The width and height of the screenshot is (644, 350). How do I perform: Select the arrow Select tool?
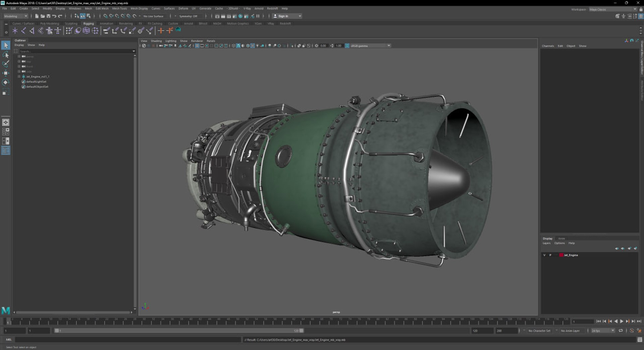pyautogui.click(x=6, y=45)
